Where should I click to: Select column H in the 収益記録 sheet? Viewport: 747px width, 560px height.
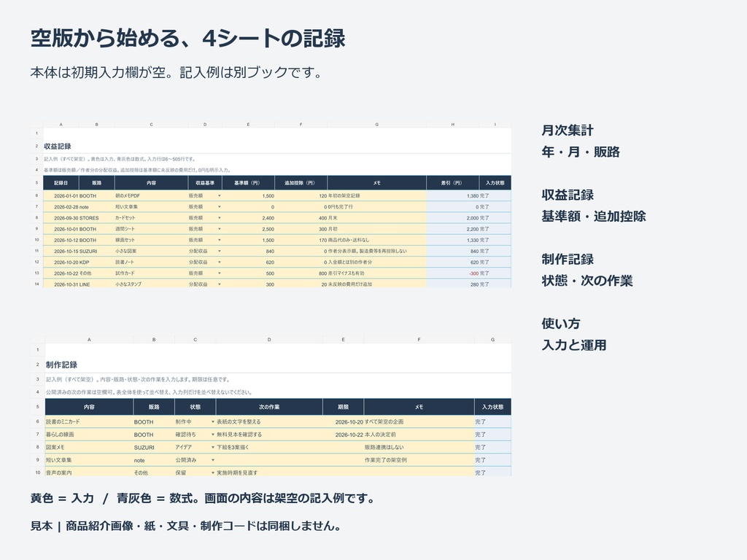(x=452, y=124)
